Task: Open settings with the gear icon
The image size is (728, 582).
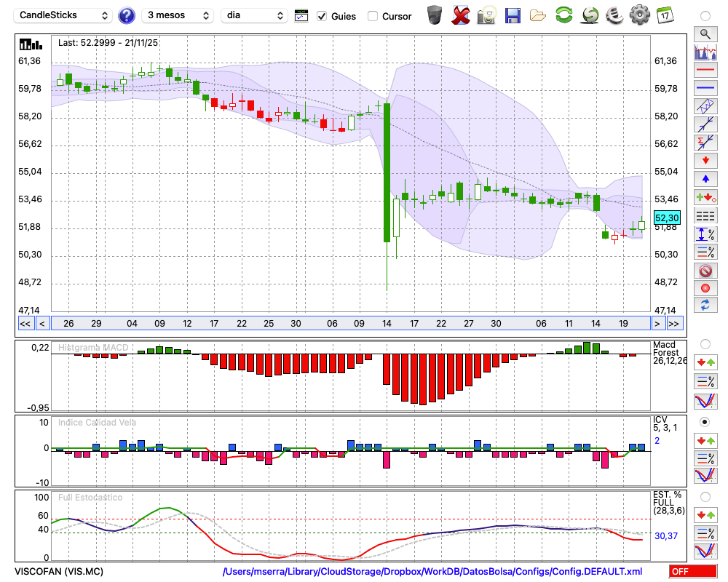Action: (639, 15)
